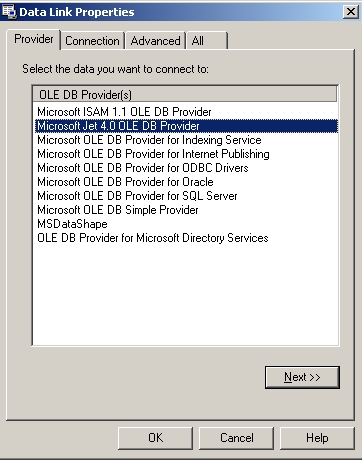Click the OLE DB Provider(s) column header
Screen dimensions: 362x460
click(185, 95)
